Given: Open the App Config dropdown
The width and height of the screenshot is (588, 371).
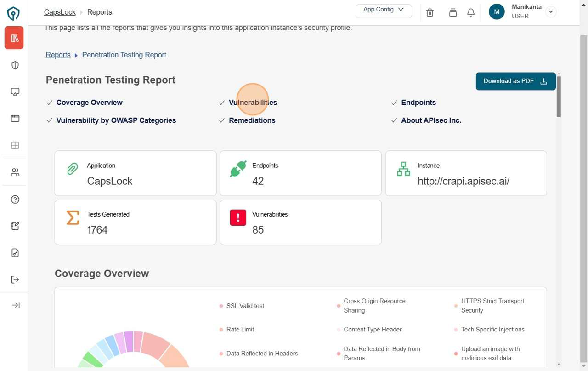Looking at the screenshot, I should click(x=384, y=10).
